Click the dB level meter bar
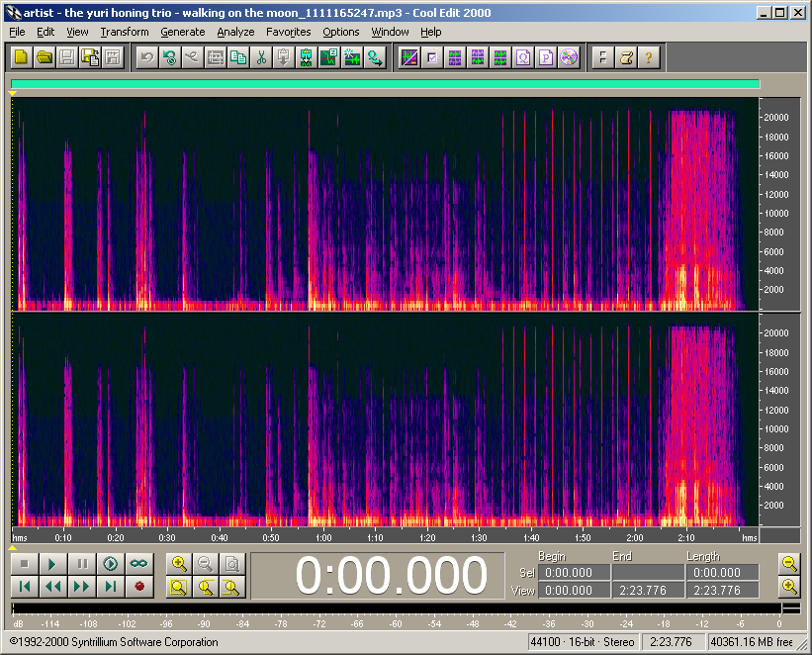 398,608
